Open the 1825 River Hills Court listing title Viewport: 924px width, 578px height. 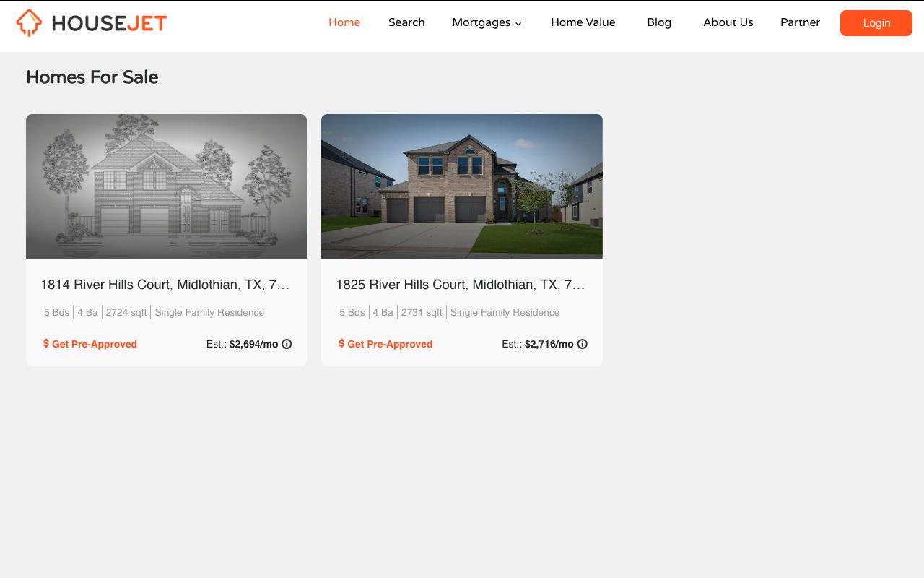tap(461, 285)
